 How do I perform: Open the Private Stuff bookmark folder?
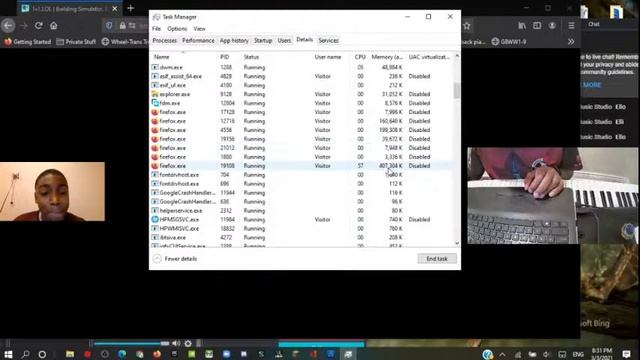(76, 42)
